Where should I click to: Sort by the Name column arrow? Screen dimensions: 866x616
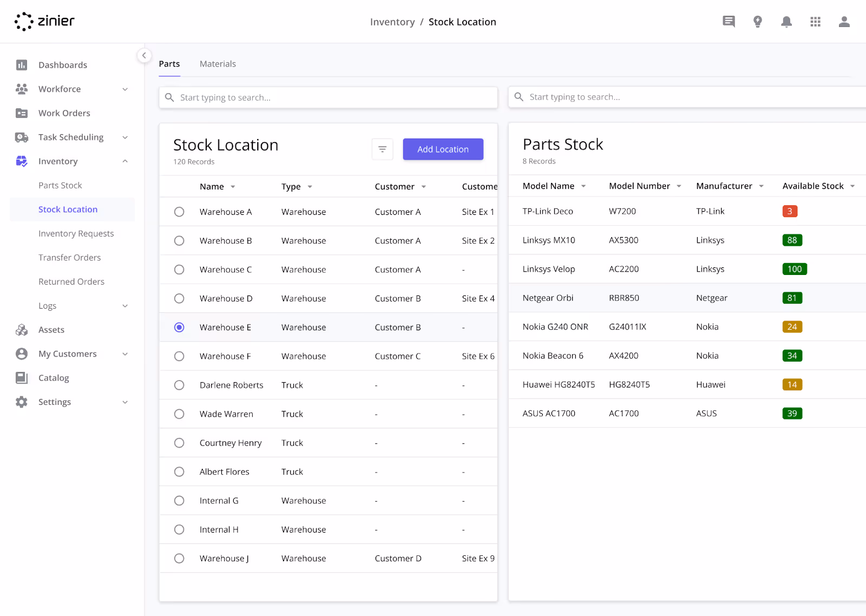233,187
